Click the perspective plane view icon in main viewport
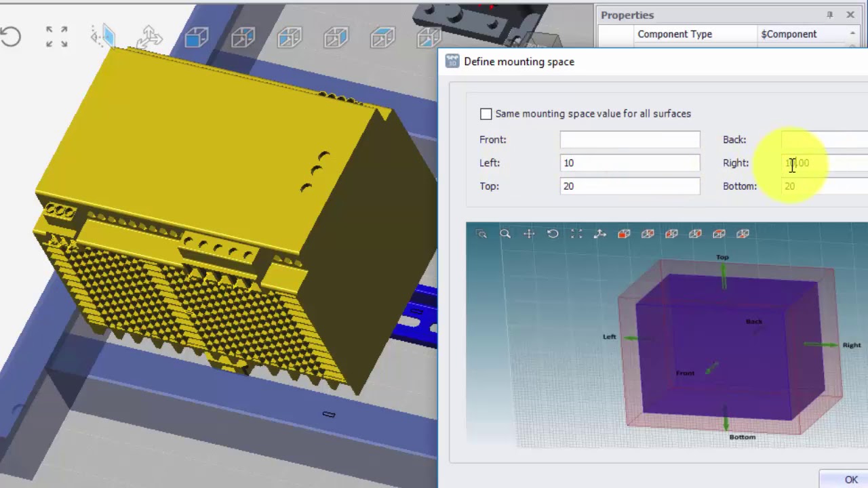This screenshot has height=488, width=868. click(103, 37)
